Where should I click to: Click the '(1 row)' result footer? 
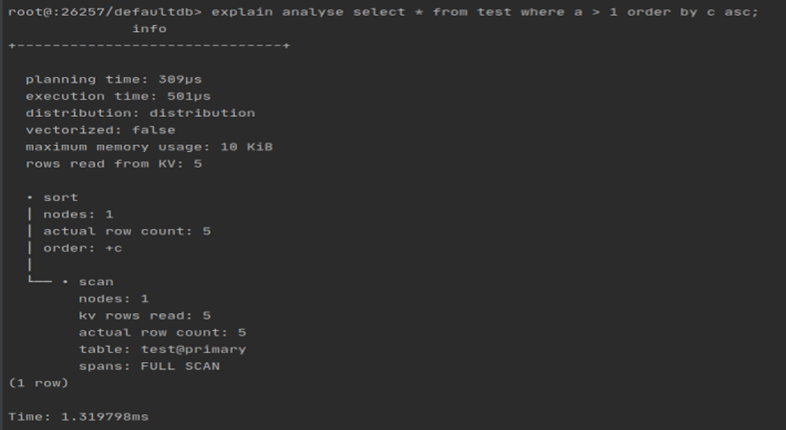pos(39,383)
